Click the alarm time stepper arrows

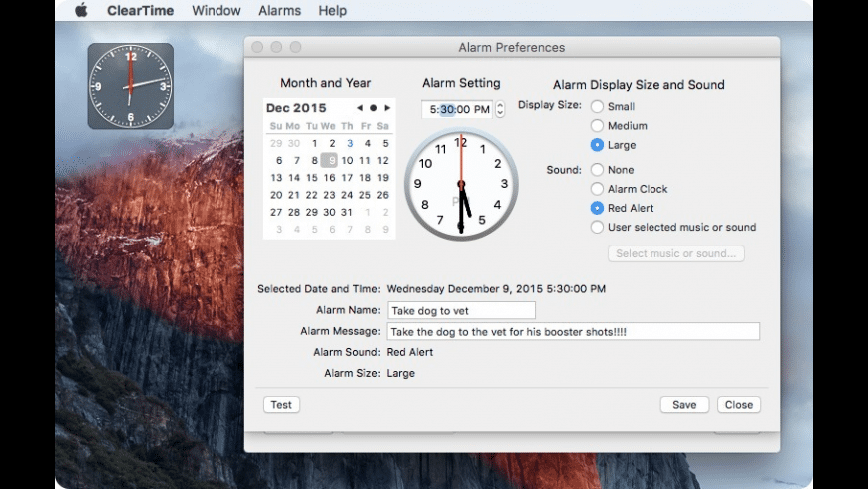point(500,110)
